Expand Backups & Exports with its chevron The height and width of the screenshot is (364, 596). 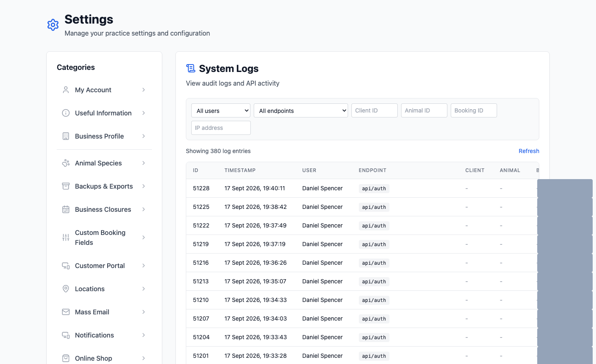[144, 186]
